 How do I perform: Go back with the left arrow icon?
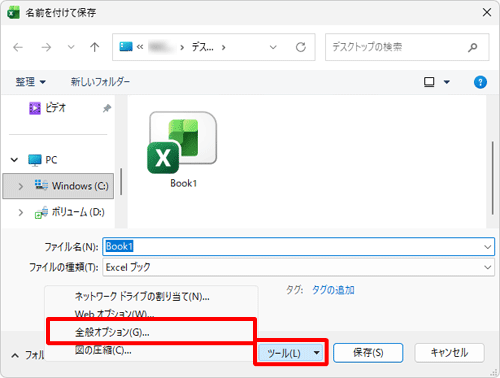click(x=18, y=47)
